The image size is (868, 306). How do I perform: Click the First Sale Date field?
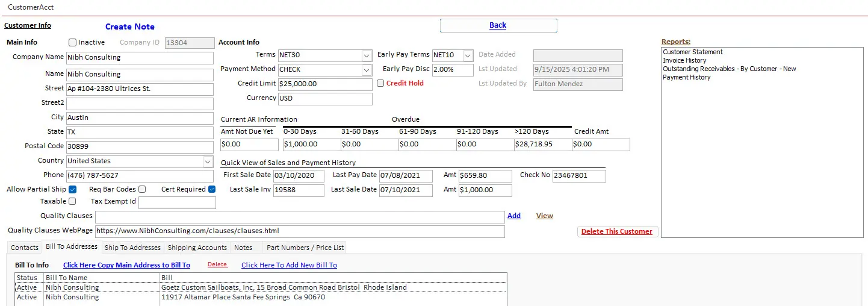click(299, 176)
